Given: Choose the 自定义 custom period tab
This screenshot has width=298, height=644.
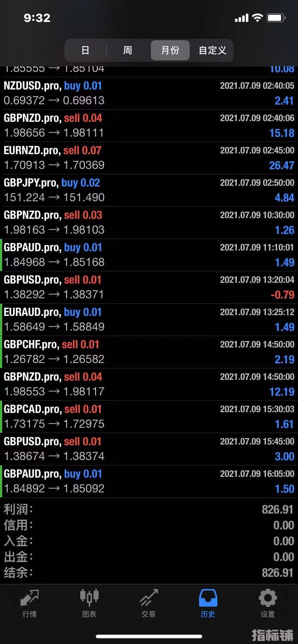Looking at the screenshot, I should [x=212, y=50].
